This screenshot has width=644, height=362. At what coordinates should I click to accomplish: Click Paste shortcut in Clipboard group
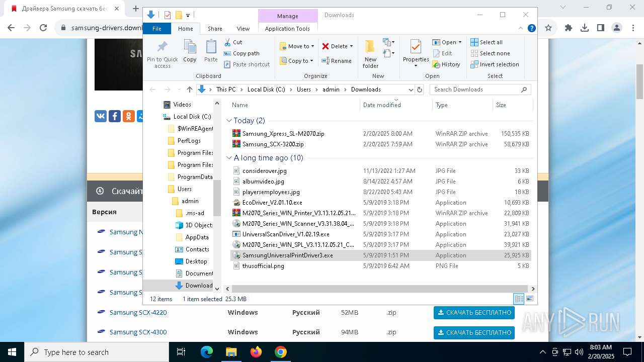click(x=247, y=64)
